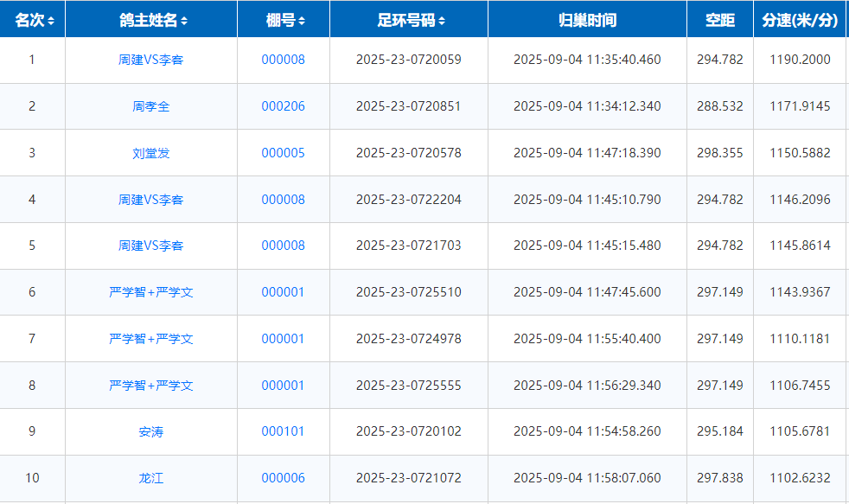Toggle sorting icon on 足环号码 column
This screenshot has height=504, width=849.
click(x=442, y=22)
